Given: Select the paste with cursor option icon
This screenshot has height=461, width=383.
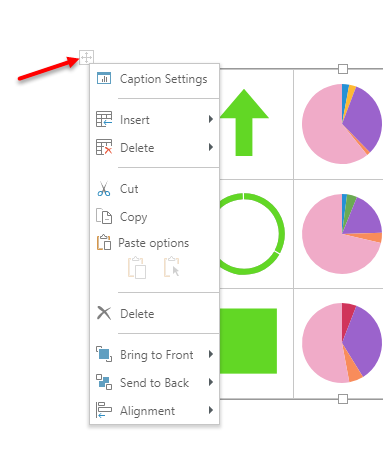Looking at the screenshot, I should click(172, 267).
